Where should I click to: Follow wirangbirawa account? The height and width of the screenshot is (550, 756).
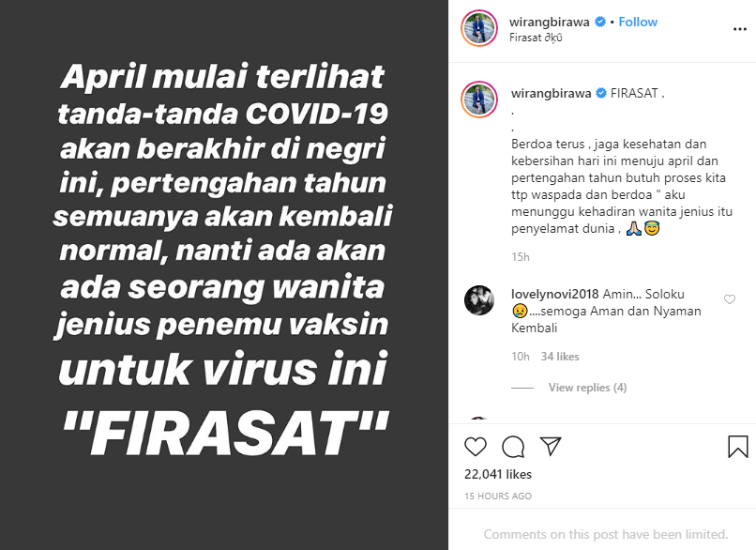pyautogui.click(x=638, y=22)
